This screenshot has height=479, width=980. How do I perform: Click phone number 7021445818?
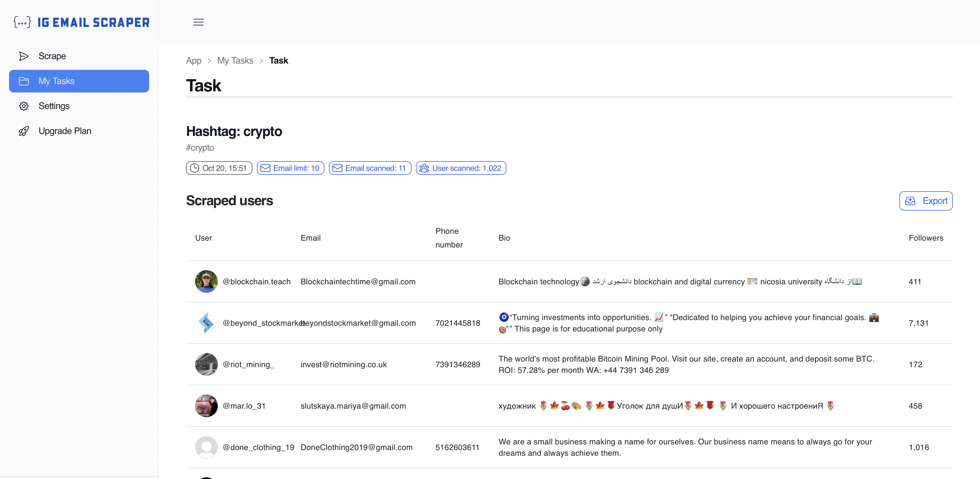point(458,323)
